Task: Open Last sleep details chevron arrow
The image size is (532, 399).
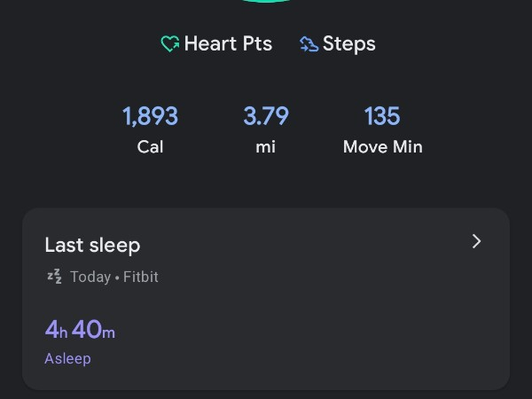Action: point(476,241)
